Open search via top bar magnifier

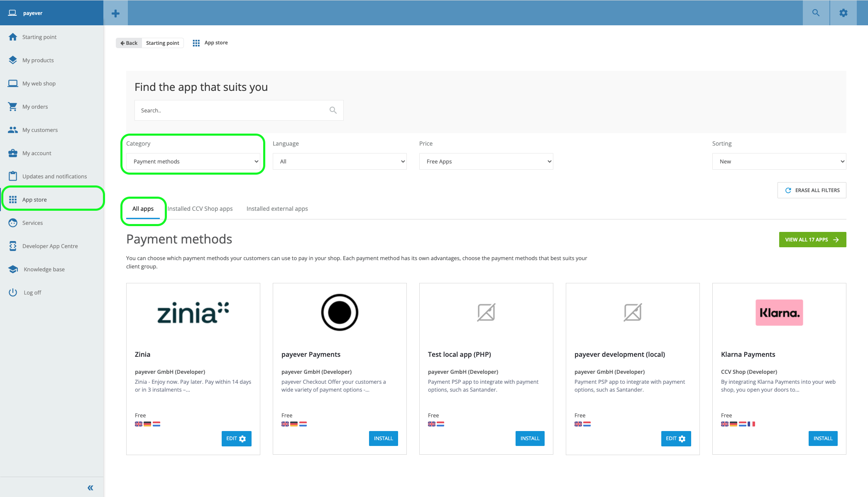tap(816, 13)
